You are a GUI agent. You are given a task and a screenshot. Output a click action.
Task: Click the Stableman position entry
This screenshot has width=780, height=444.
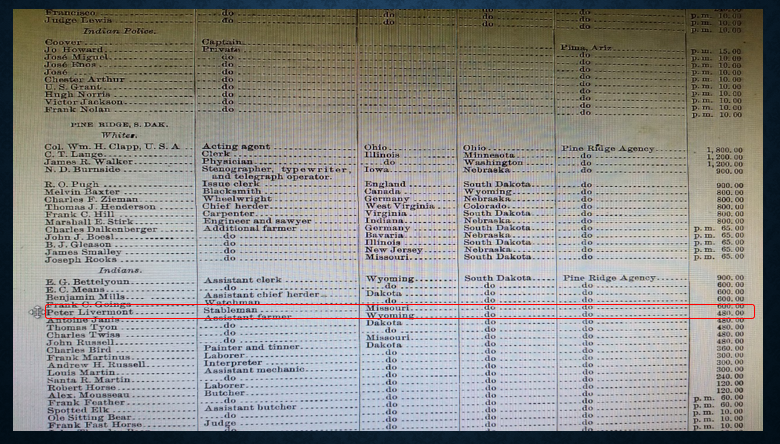pyautogui.click(x=230, y=310)
